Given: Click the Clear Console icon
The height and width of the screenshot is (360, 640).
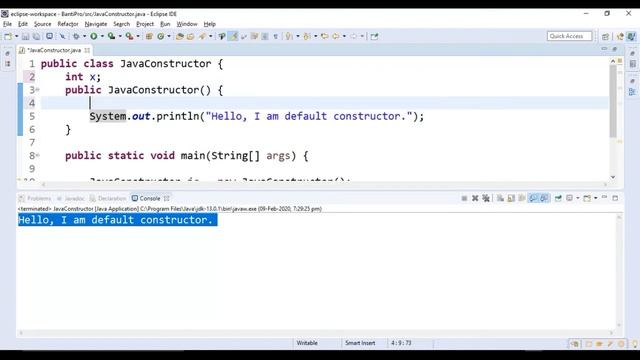Looking at the screenshot, I should click(500, 198).
